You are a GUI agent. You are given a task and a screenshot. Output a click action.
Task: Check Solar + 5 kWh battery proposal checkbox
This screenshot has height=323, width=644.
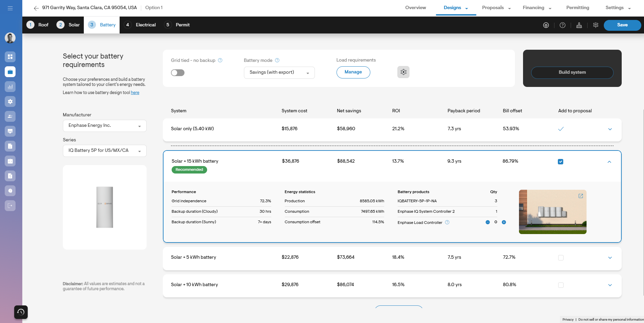point(561,258)
